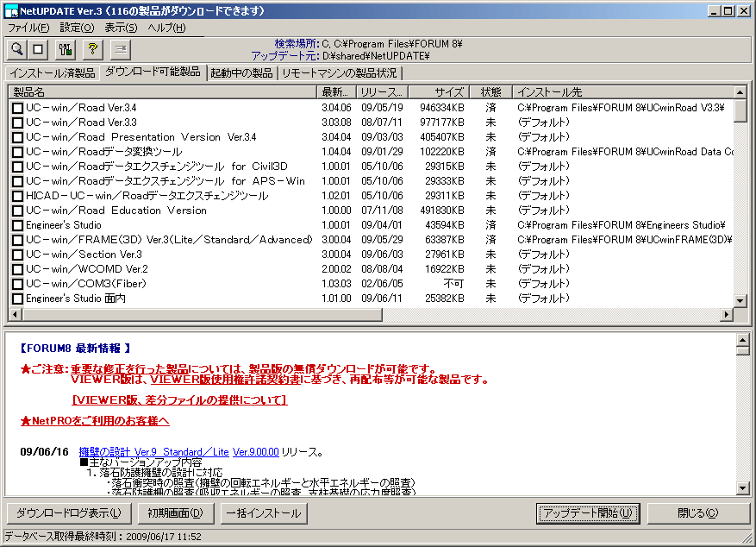
Task: Check the UC-win/COM3(Fiber) checkbox
Action: 18,284
